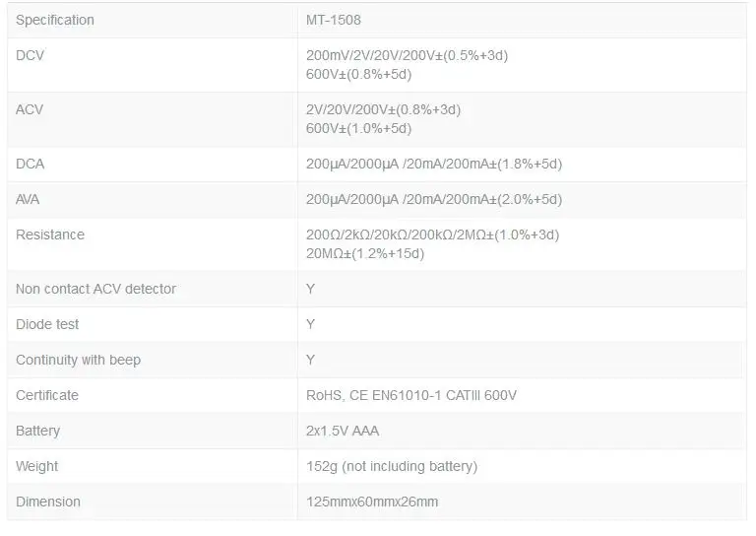Screen dimensions: 756x536
Task: Select the 125mmx60mmx26mm dimension value
Action: pyautogui.click(x=372, y=502)
